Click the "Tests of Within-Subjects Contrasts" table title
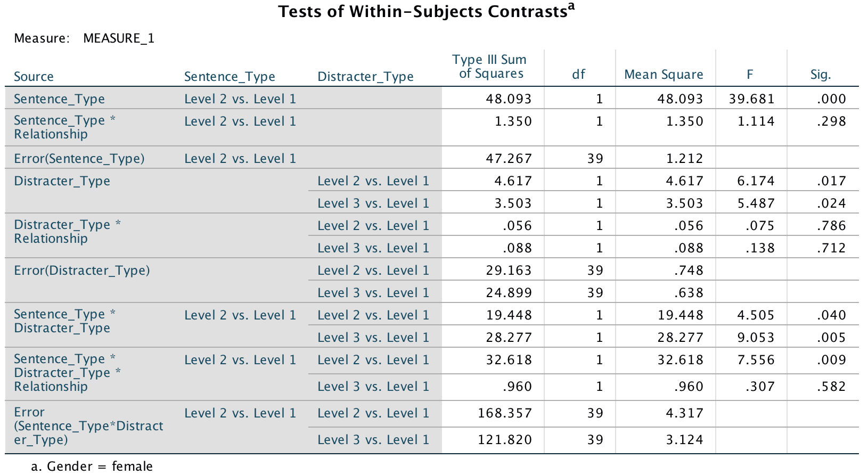This screenshot has width=868, height=475. click(423, 12)
